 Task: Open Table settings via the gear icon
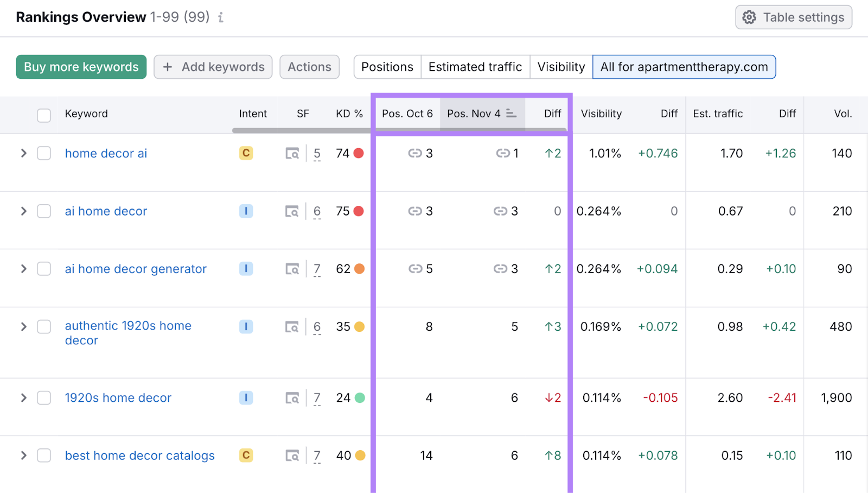click(749, 17)
